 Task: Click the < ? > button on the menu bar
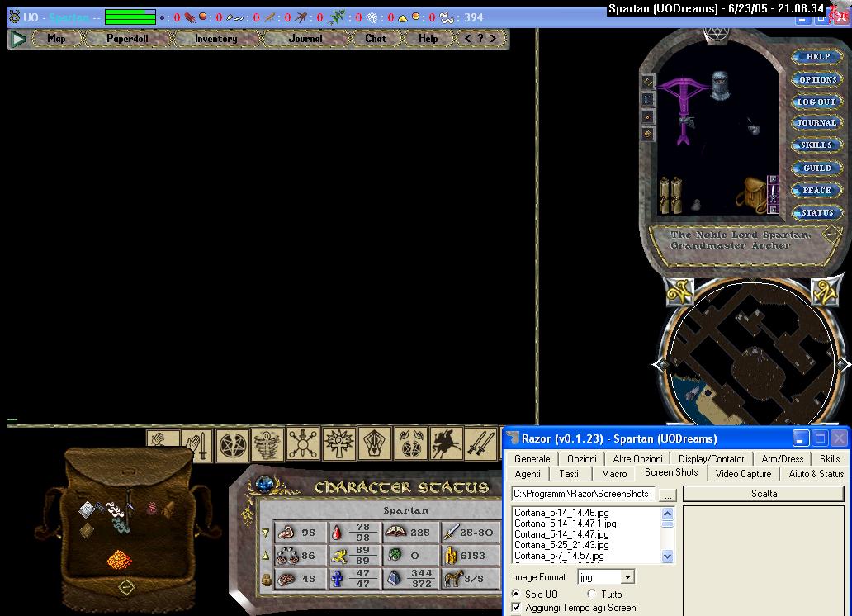[480, 39]
